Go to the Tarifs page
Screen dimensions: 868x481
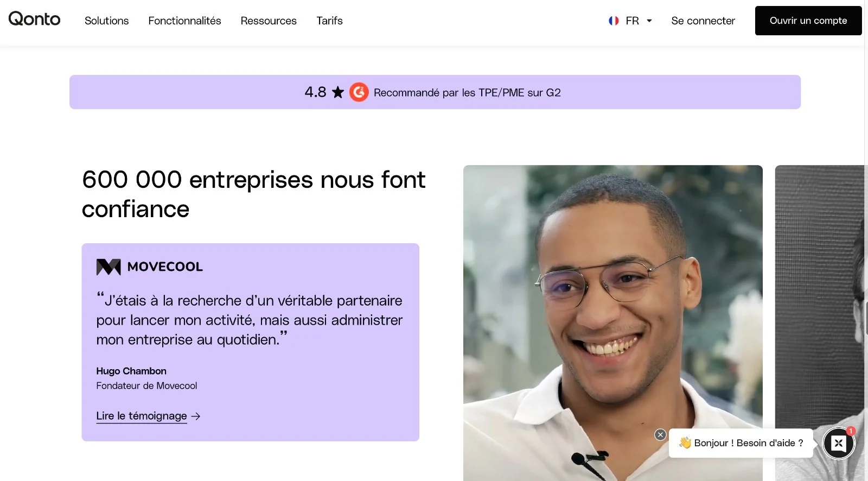click(329, 21)
